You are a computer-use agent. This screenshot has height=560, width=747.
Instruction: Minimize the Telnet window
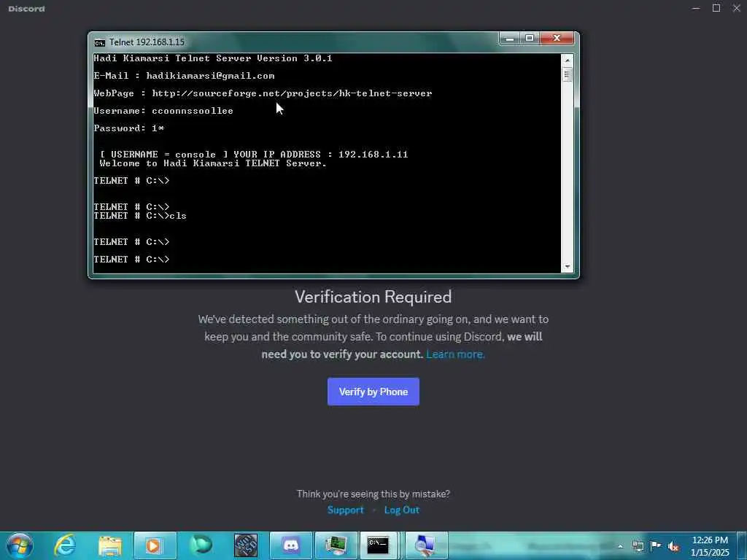[x=510, y=38]
